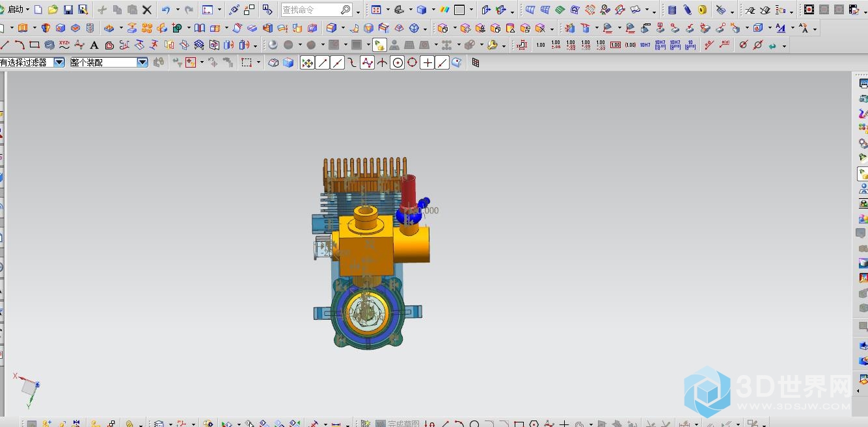Save the file with the floppy disk icon
Viewport: 868px width, 427px height.
pos(68,10)
